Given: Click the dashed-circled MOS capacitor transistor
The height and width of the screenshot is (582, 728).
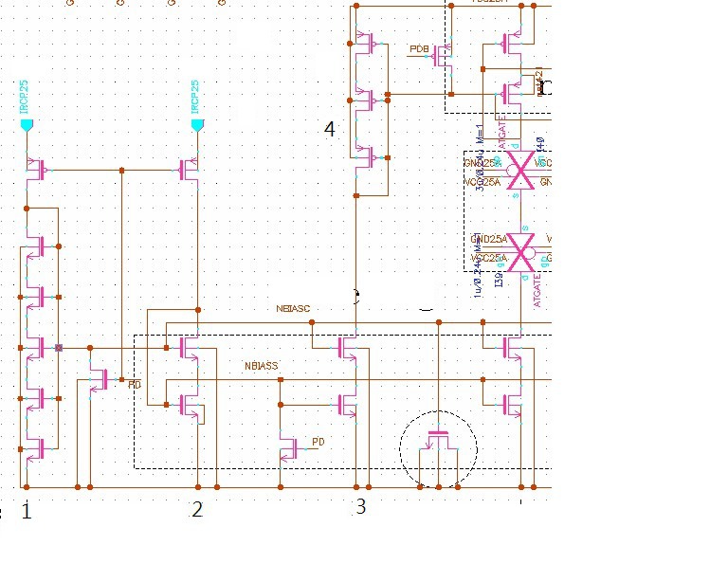Looking at the screenshot, I should [x=439, y=445].
